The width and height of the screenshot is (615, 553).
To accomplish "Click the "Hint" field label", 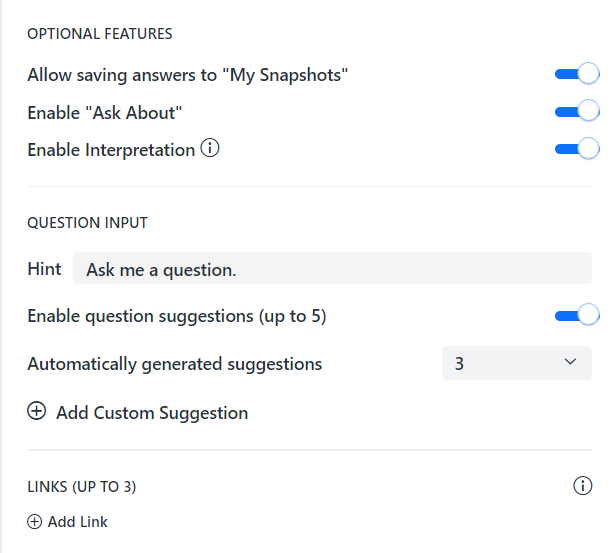I will pos(44,269).
